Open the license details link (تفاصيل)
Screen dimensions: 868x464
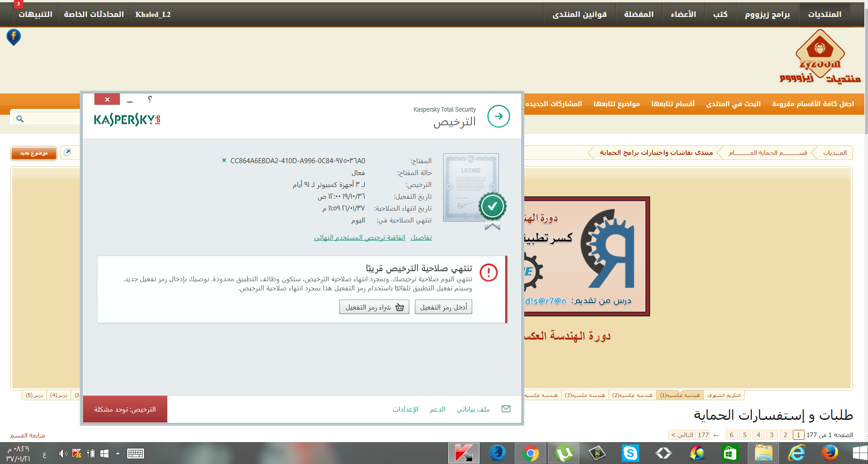(x=421, y=237)
